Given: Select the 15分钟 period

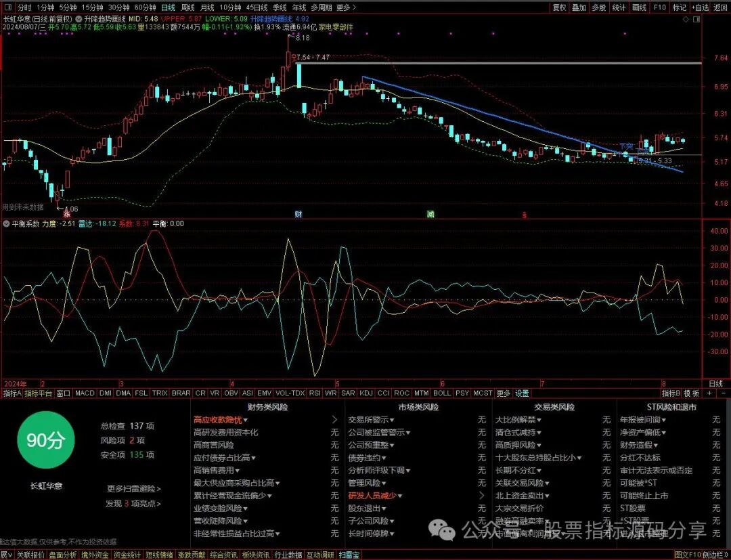Looking at the screenshot, I should 92,7.
